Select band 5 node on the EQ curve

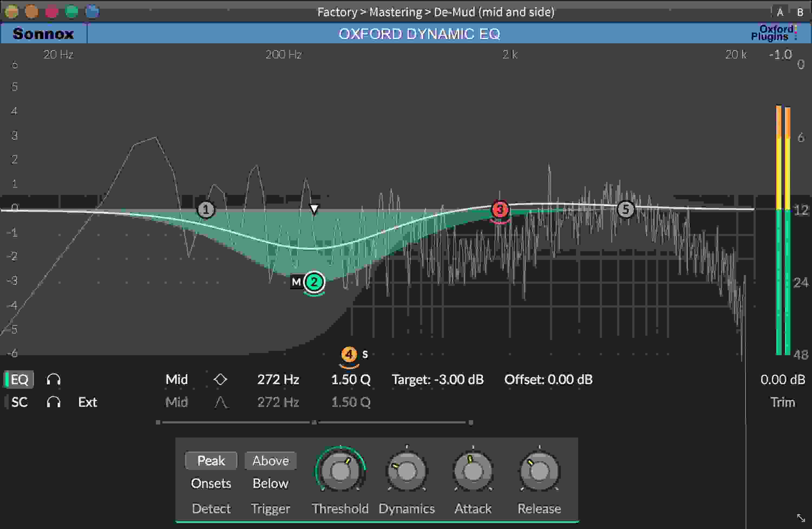[x=626, y=209]
